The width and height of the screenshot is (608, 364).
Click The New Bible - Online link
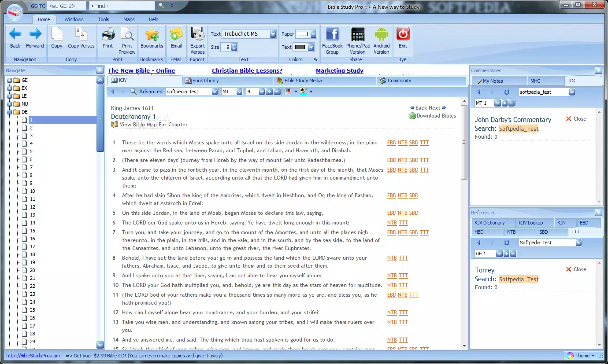pyautogui.click(x=141, y=70)
